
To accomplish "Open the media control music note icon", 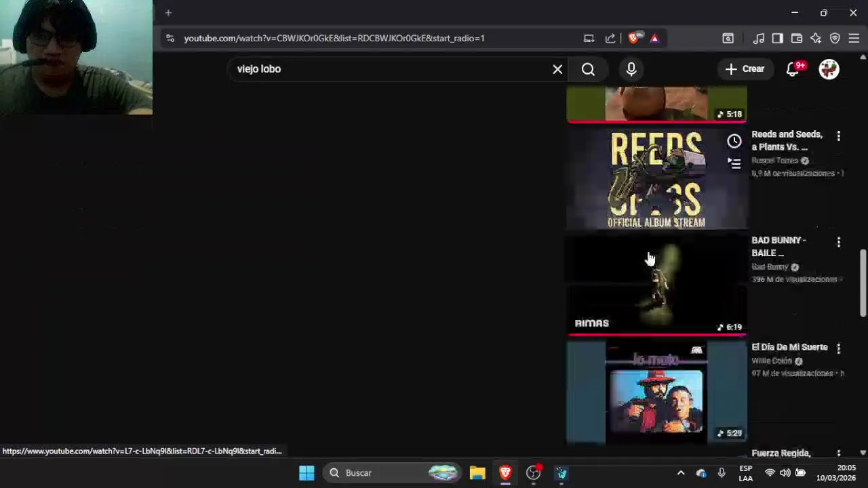I will [759, 39].
